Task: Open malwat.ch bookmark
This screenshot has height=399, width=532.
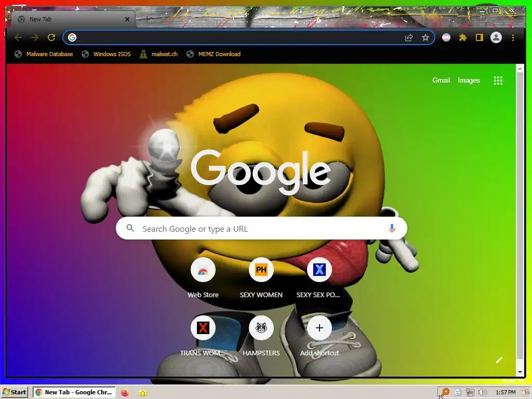Action: pyautogui.click(x=158, y=54)
